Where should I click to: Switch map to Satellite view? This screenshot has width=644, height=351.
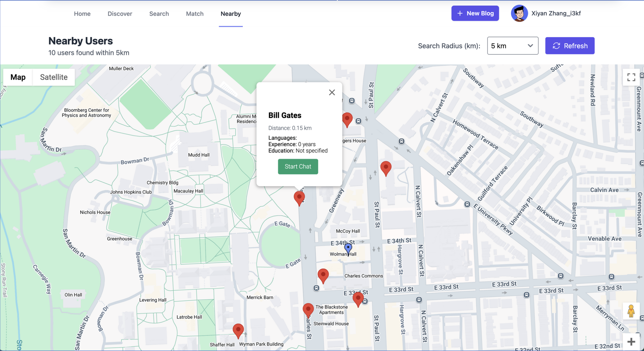[54, 77]
